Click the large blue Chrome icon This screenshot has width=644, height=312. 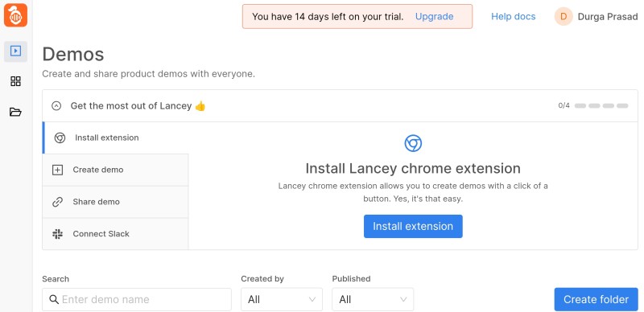413,143
